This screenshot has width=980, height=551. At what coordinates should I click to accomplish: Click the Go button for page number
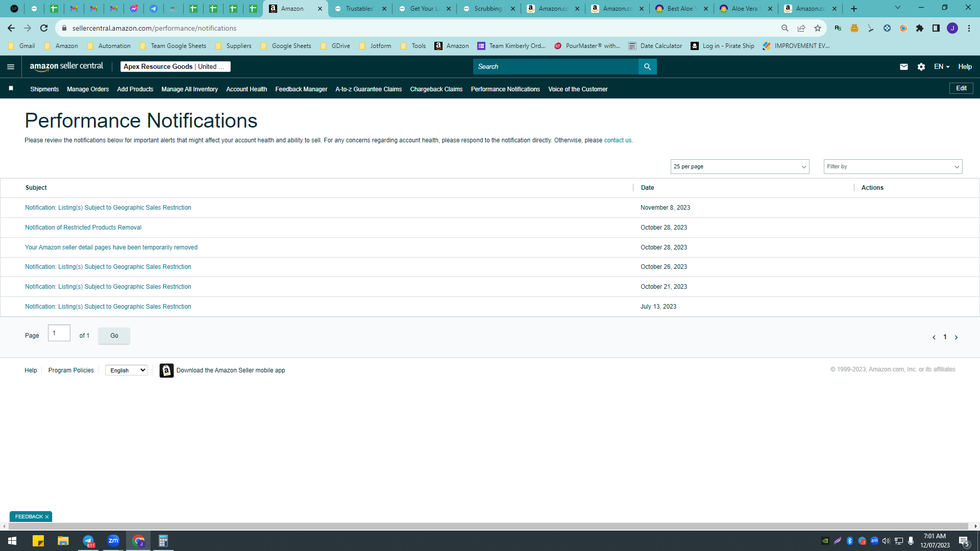114,336
